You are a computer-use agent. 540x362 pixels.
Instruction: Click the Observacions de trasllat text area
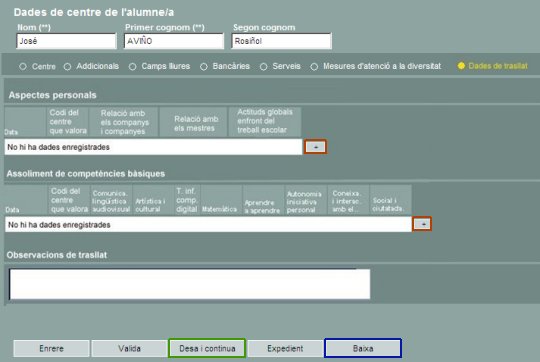(190, 284)
